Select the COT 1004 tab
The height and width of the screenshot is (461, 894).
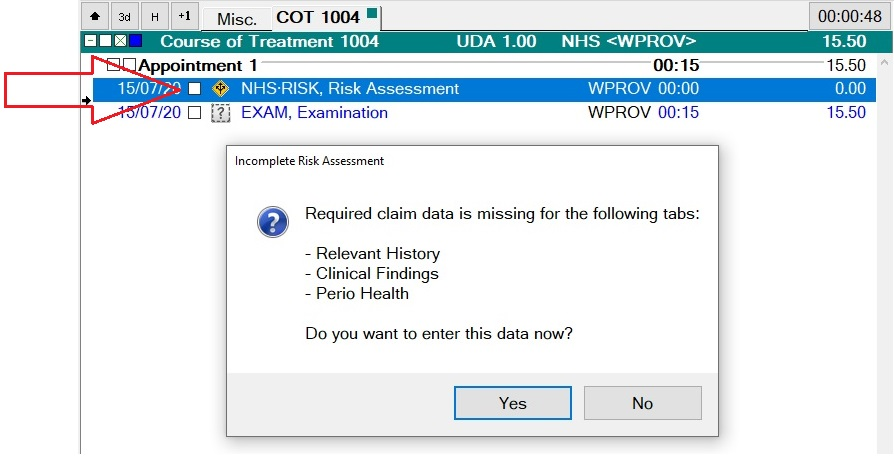[x=318, y=16]
